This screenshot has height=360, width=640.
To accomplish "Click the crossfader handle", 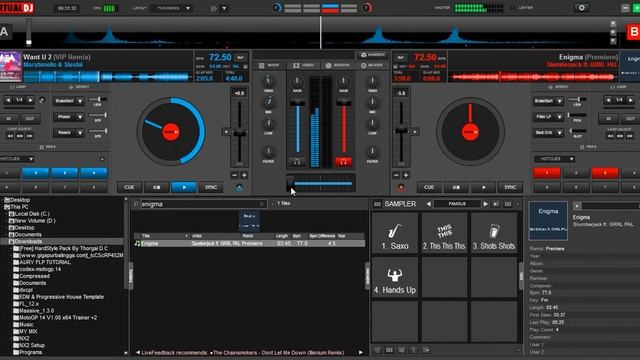I will click(x=291, y=183).
